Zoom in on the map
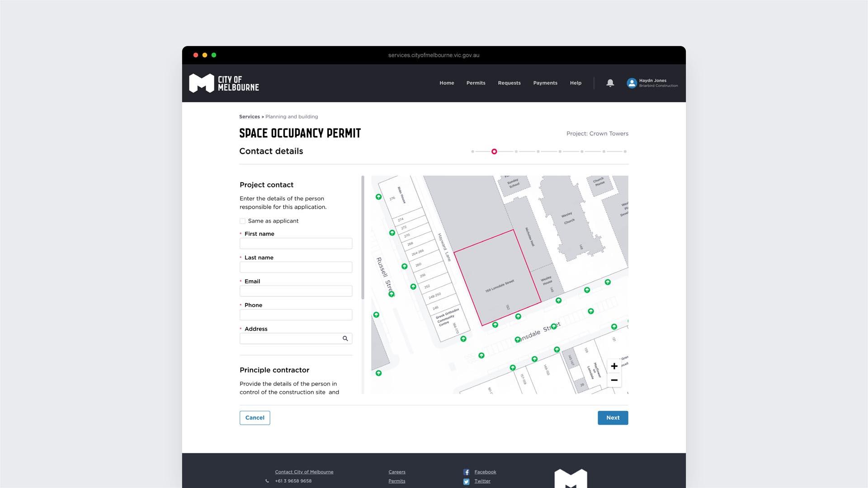 (614, 366)
